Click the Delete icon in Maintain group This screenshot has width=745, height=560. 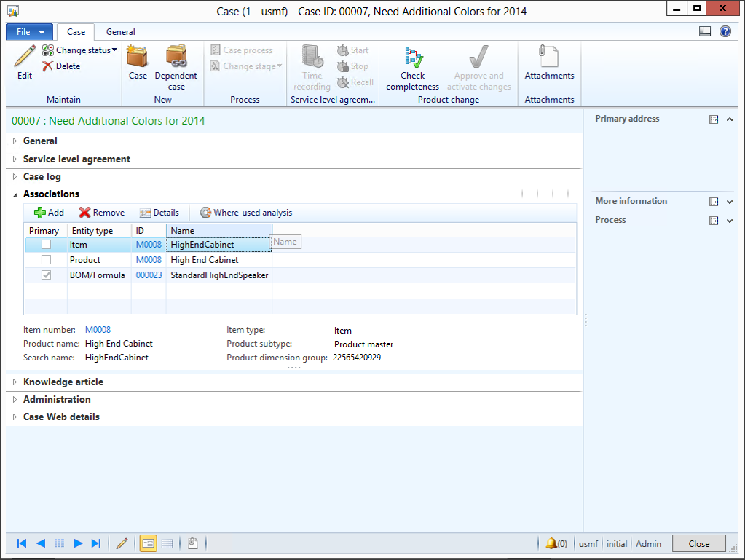48,66
